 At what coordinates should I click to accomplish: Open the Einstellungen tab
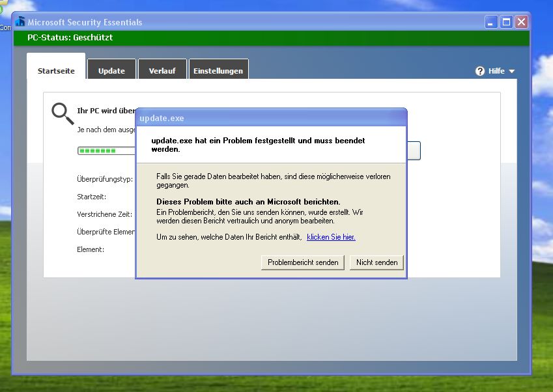pyautogui.click(x=219, y=69)
